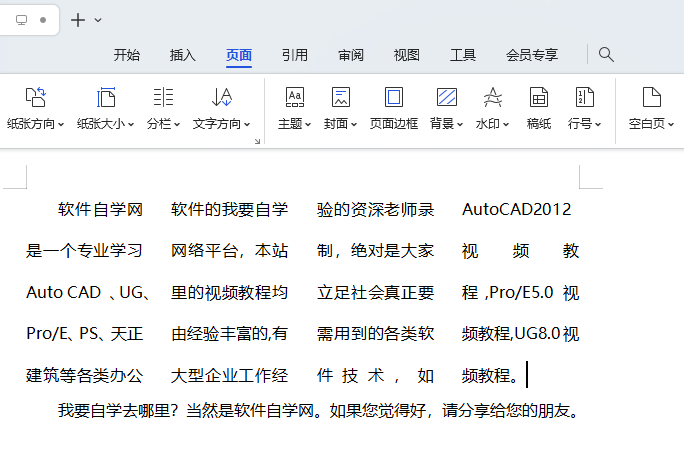Click the paper orientation icon
Image resolution: width=684 pixels, height=472 pixels.
pos(35,97)
